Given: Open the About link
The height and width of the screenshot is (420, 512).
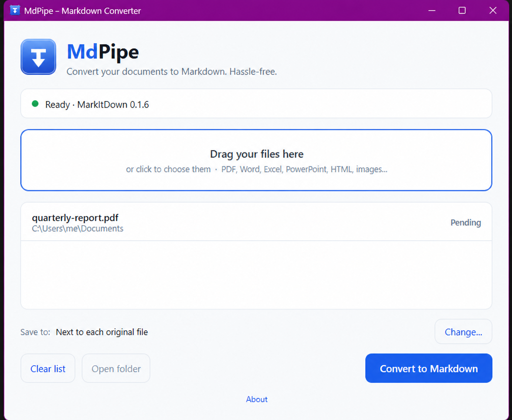Looking at the screenshot, I should [x=257, y=399].
